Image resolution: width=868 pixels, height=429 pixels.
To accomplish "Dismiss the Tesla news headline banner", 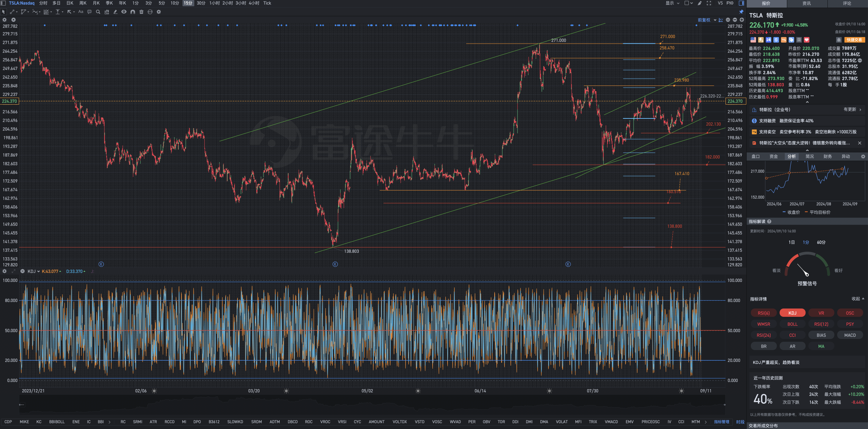I will click(x=860, y=143).
